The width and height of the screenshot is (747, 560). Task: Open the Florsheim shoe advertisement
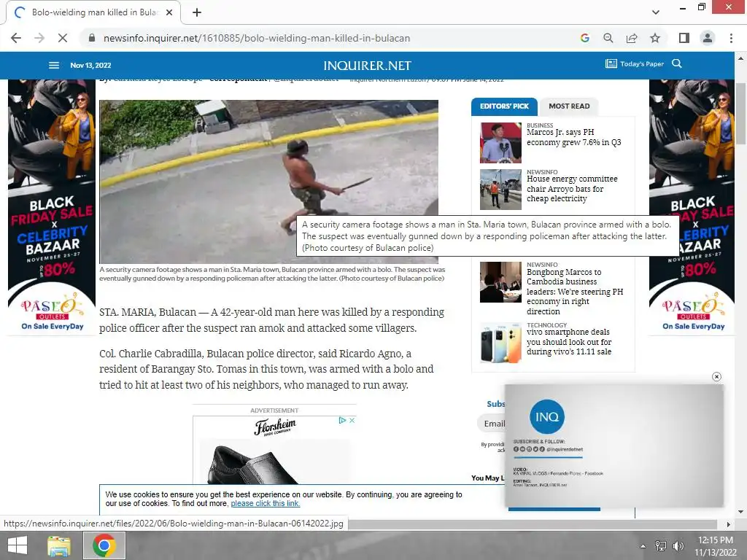click(x=274, y=450)
